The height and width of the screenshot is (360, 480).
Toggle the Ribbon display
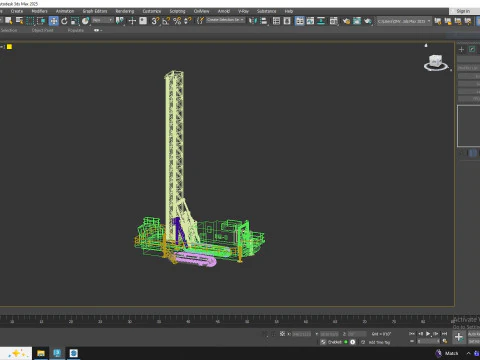pyautogui.click(x=300, y=21)
